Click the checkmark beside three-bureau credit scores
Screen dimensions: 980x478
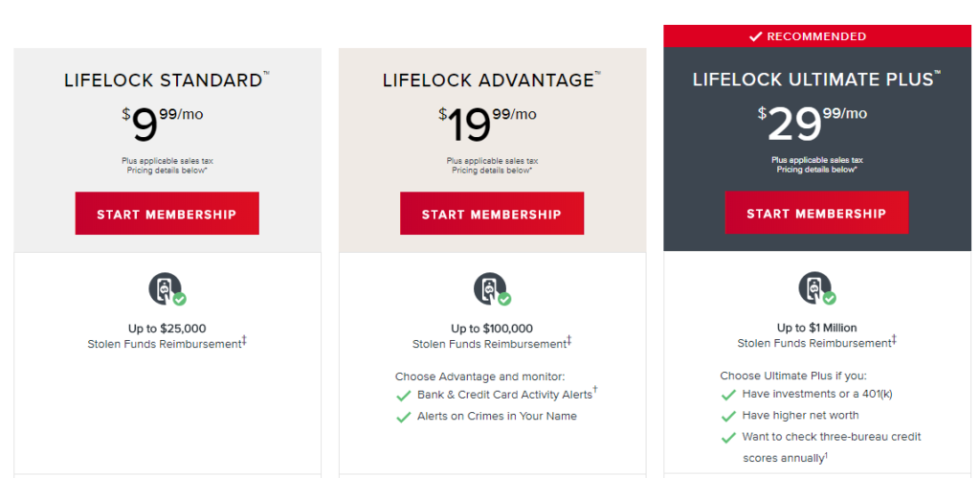(728, 438)
